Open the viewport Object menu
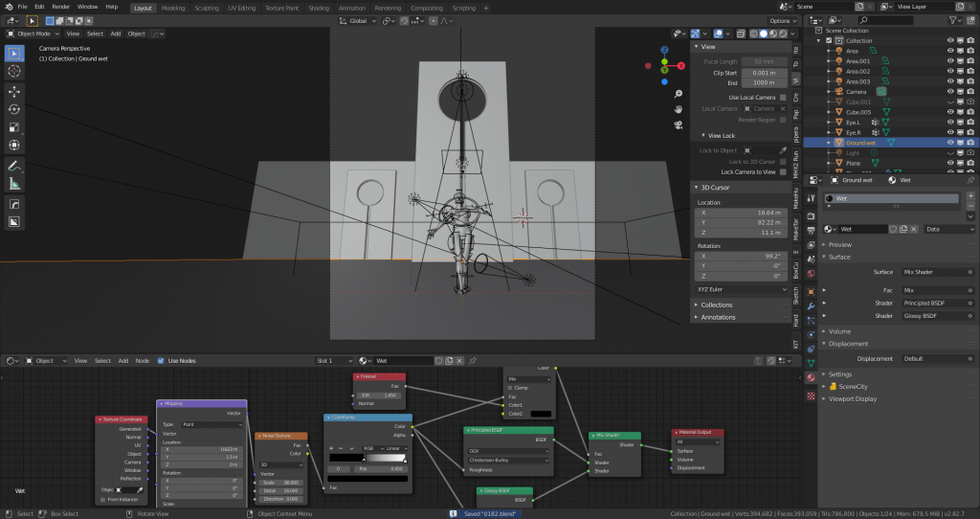The width and height of the screenshot is (980, 519). [136, 34]
